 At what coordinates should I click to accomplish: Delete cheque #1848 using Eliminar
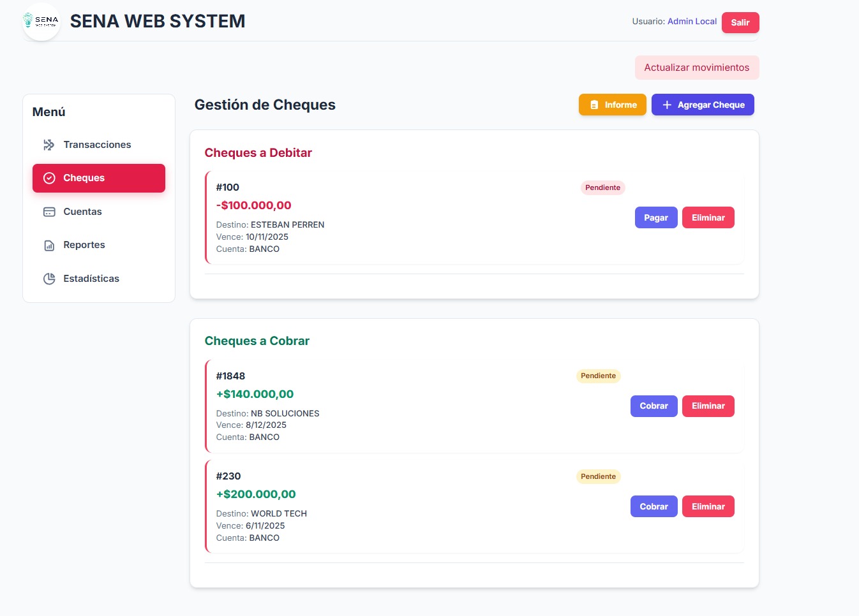pyautogui.click(x=708, y=406)
